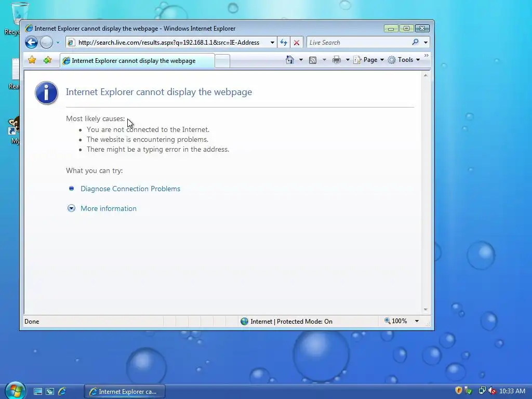Screen dimensions: 532x399
Task: Go back with the Back arrow button
Action: (31, 43)
